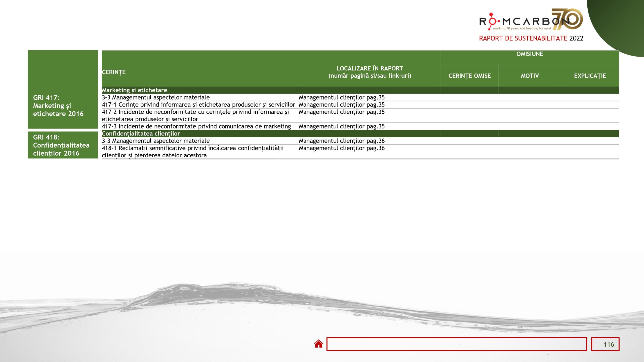Click the page number 116 box
644x362 pixels.
(x=605, y=344)
